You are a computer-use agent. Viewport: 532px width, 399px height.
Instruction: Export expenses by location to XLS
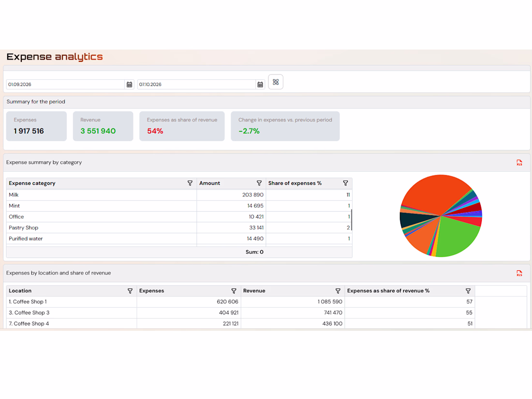pyautogui.click(x=519, y=273)
